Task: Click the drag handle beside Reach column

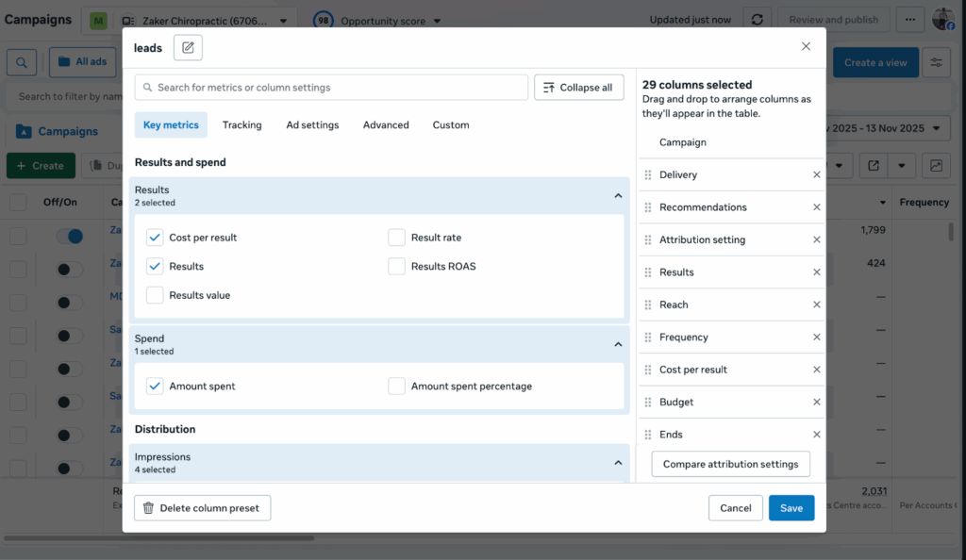Action: coord(648,305)
